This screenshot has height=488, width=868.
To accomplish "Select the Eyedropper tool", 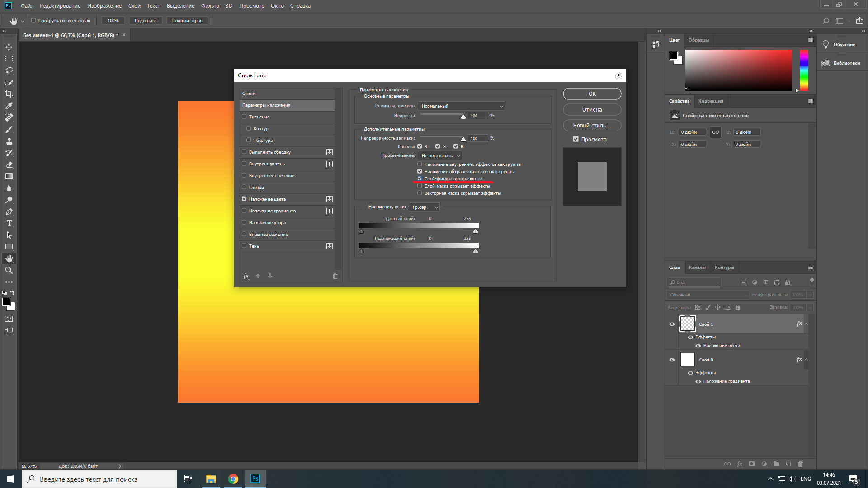I will [9, 106].
